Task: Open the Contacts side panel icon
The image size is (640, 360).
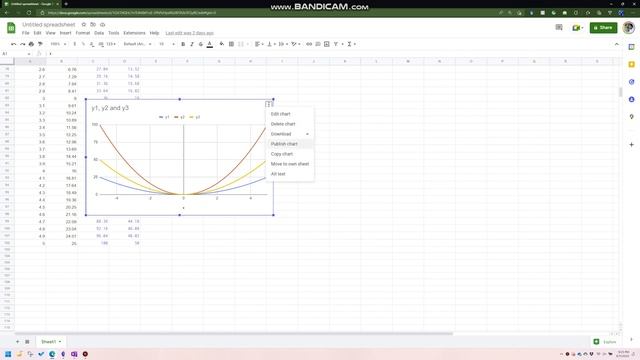Action: coord(631,100)
